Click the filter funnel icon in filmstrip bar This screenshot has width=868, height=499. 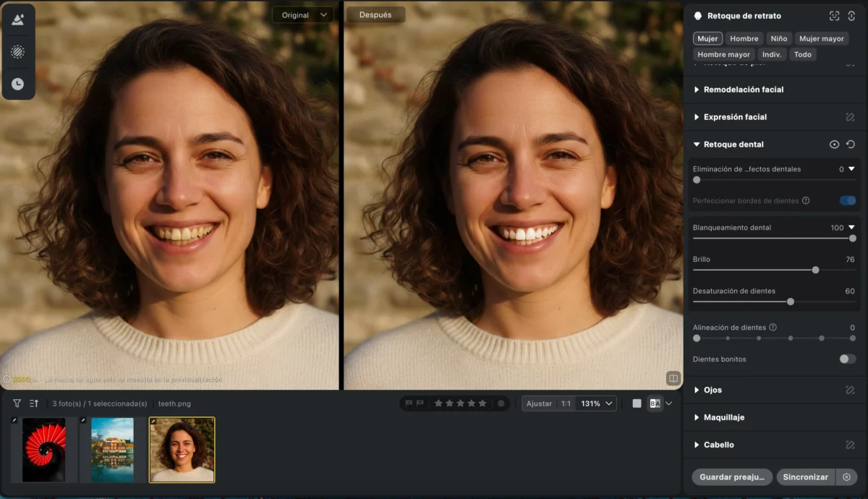coord(17,404)
